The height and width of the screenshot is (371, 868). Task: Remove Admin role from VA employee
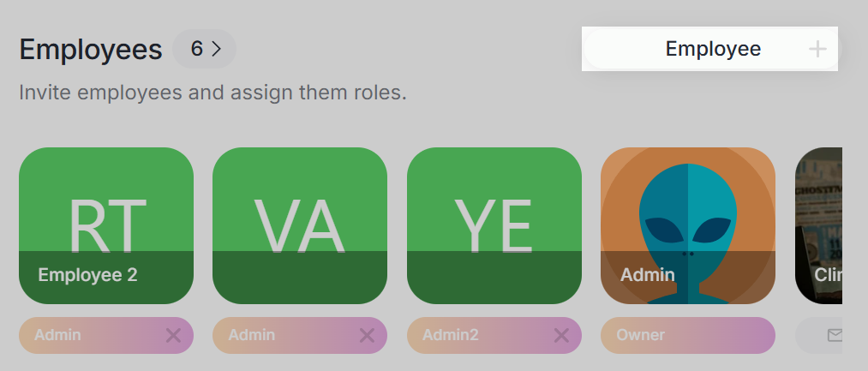(367, 335)
